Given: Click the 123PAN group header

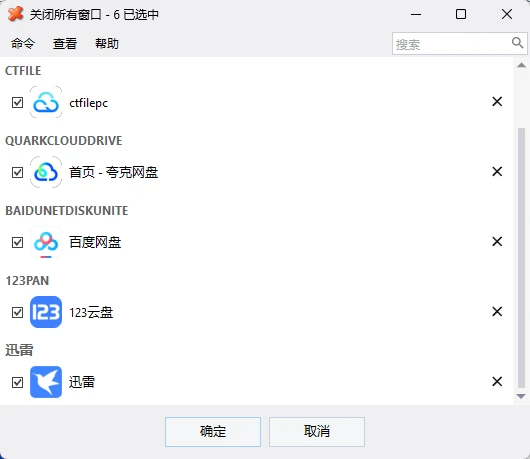Looking at the screenshot, I should (27, 281).
